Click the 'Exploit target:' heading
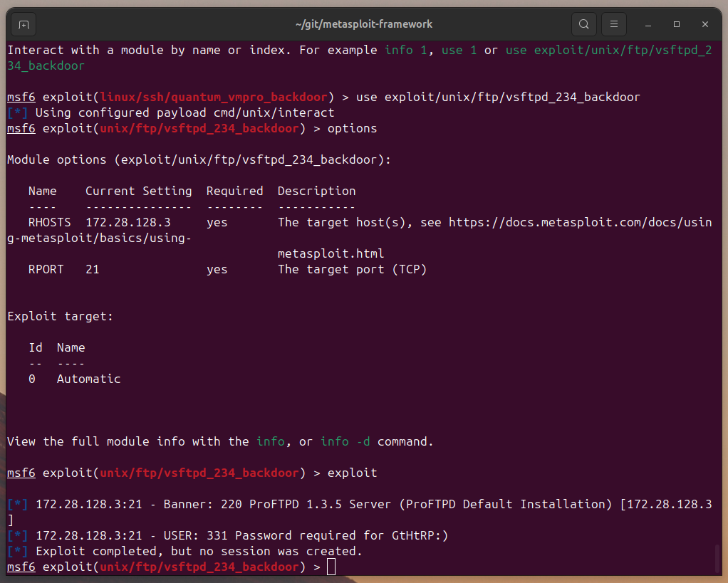Screen dimensions: 728x583 pos(60,316)
